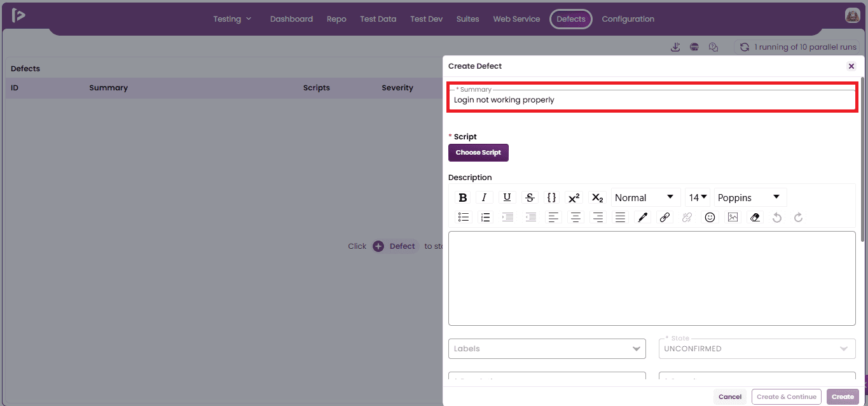Viewport: 868px width, 406px height.
Task: Click the Create & Continue button
Action: tap(787, 397)
